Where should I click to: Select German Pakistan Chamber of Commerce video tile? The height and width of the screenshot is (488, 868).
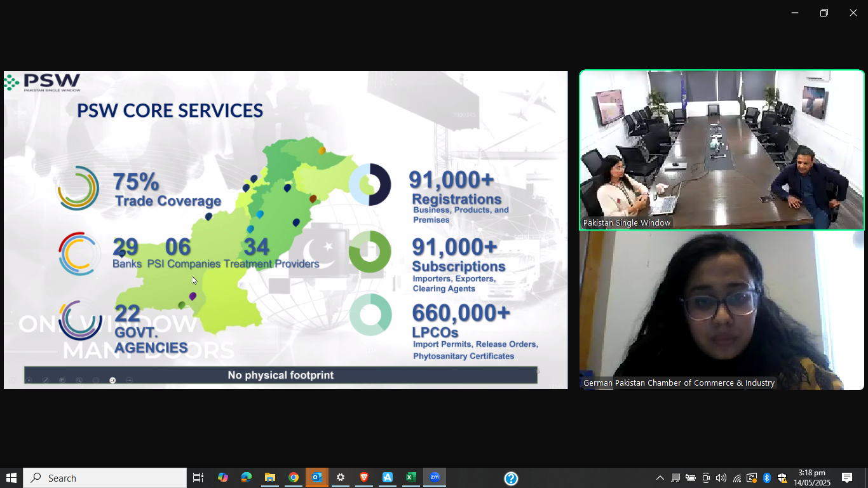[x=721, y=310]
